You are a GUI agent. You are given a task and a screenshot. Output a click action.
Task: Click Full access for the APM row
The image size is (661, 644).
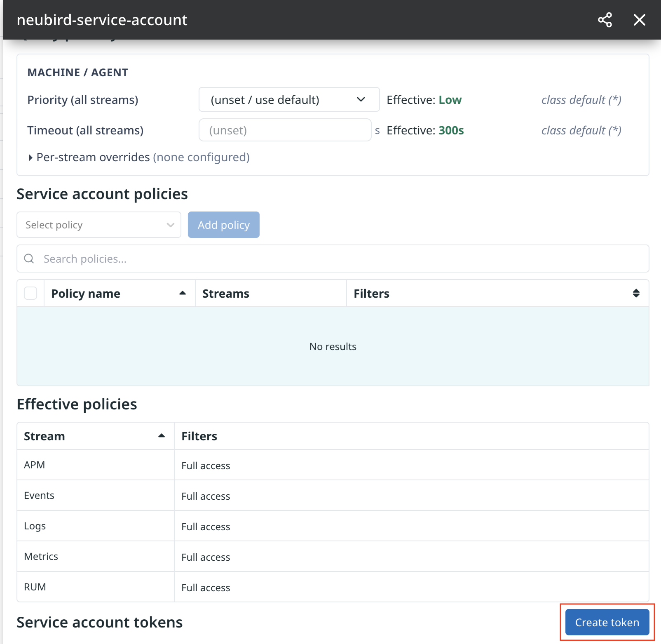(x=206, y=465)
